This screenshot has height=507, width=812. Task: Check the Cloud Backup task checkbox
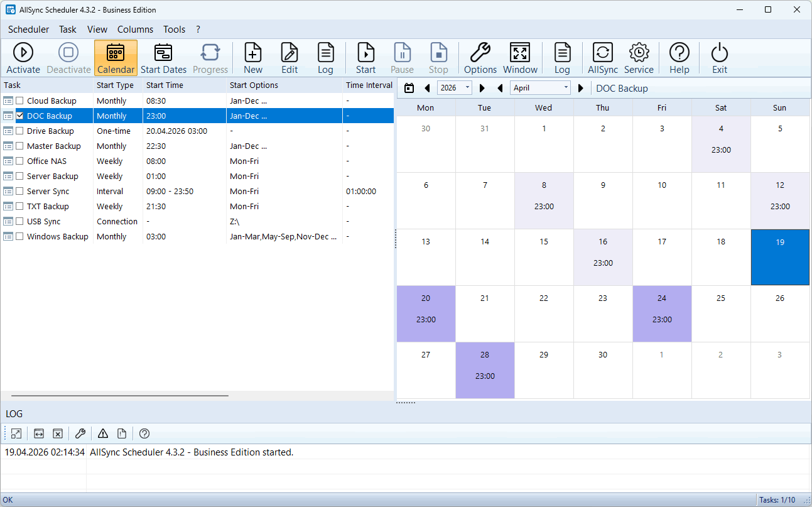tap(20, 101)
